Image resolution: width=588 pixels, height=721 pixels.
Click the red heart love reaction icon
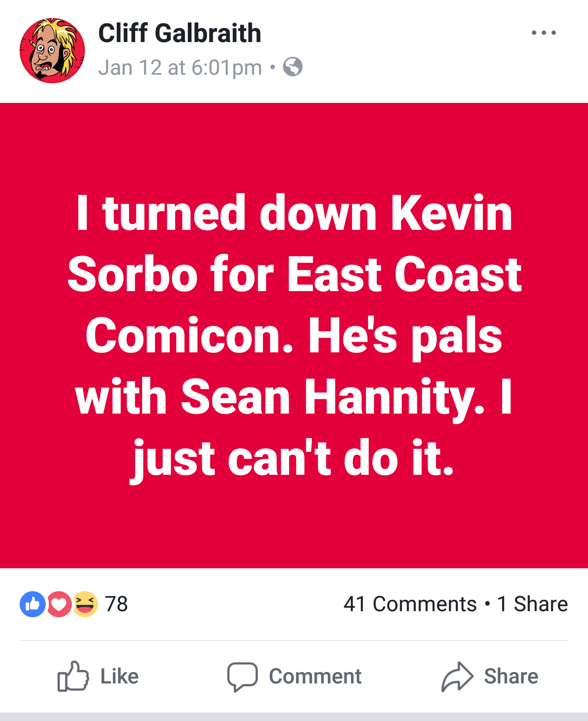[59, 604]
